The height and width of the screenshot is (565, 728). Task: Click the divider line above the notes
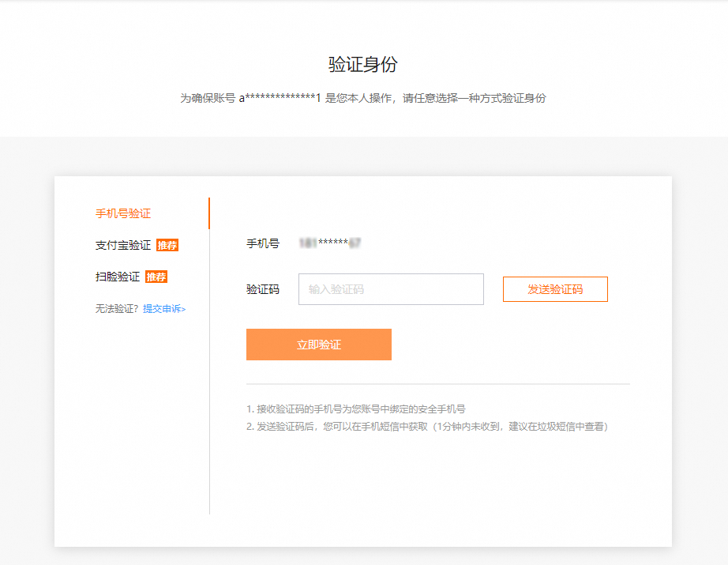tap(438, 384)
